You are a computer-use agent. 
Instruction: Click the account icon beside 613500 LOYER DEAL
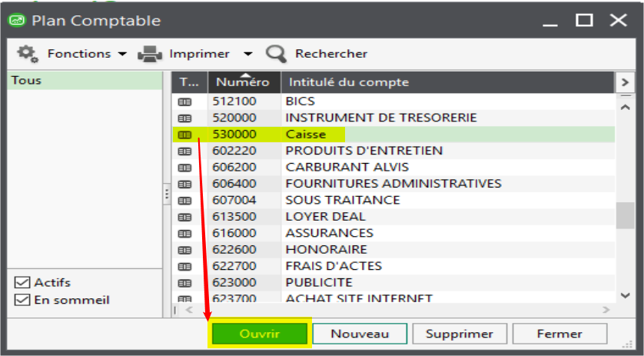pos(184,217)
